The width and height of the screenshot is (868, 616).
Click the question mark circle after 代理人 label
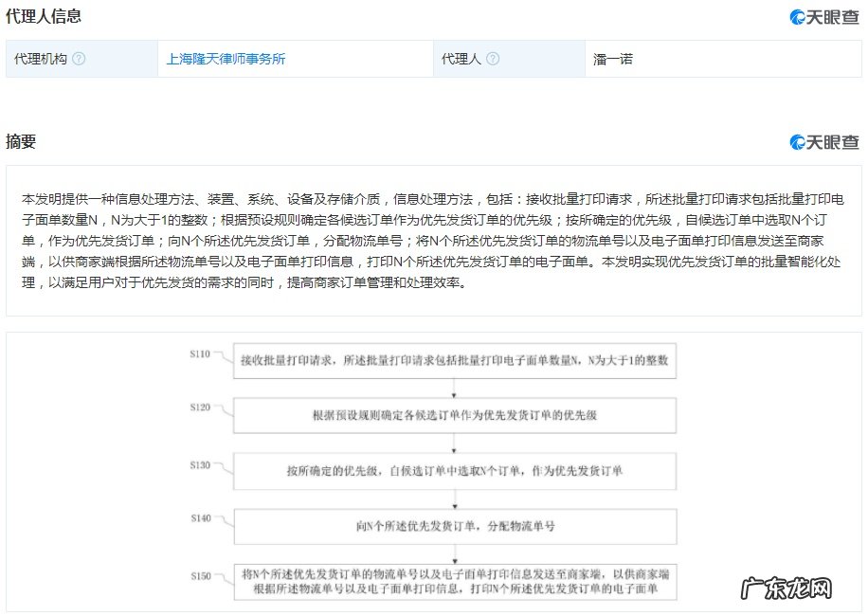click(492, 59)
